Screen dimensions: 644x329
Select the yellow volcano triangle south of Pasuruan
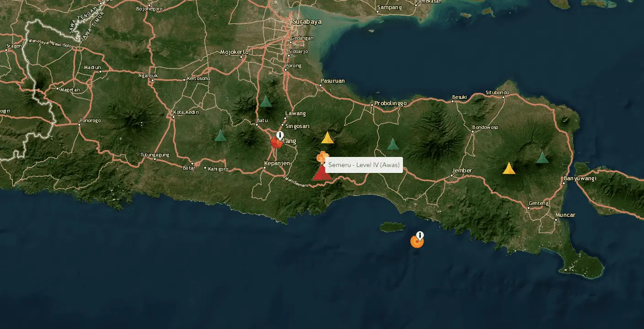tap(327, 138)
